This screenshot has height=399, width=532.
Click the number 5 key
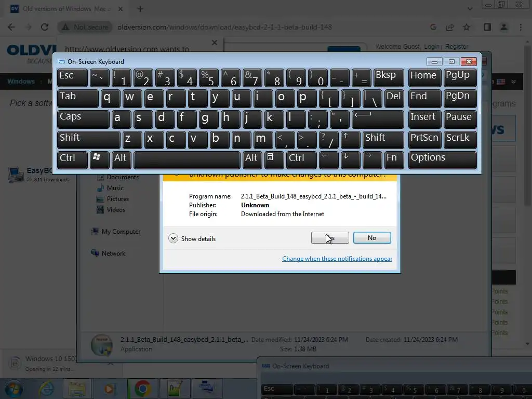(208, 78)
